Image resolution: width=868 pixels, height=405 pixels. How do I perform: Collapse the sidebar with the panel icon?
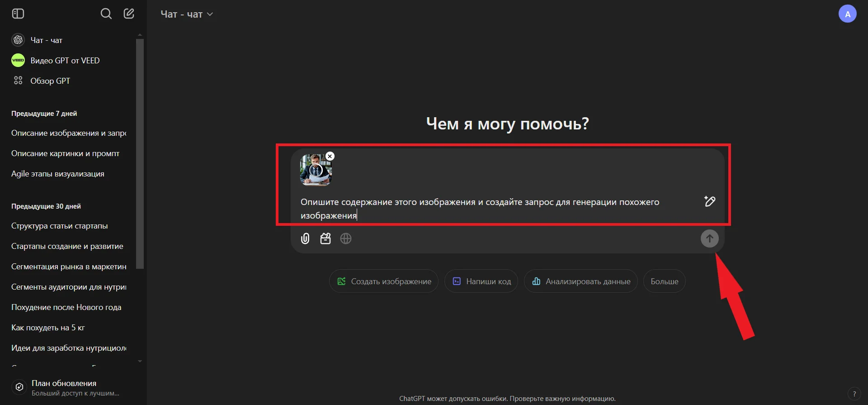[x=18, y=14]
